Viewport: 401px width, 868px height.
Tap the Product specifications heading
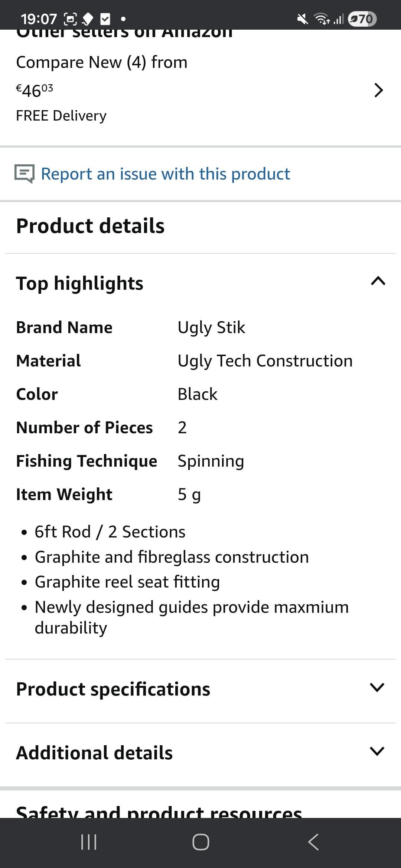(113, 689)
